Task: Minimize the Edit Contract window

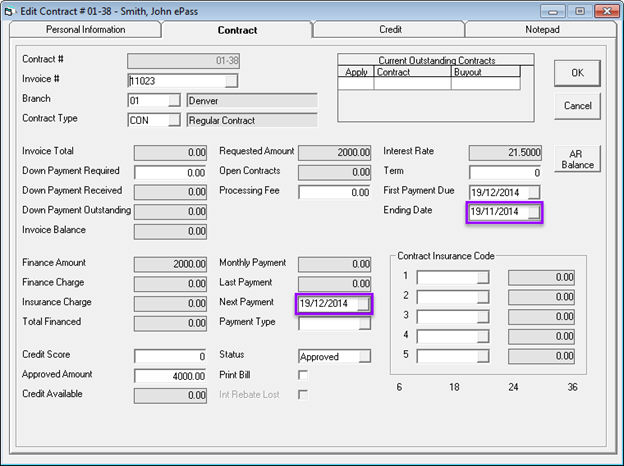Action: 553,12
